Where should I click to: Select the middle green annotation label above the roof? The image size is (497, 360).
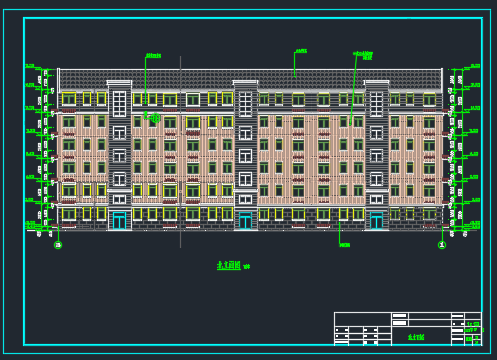(301, 51)
